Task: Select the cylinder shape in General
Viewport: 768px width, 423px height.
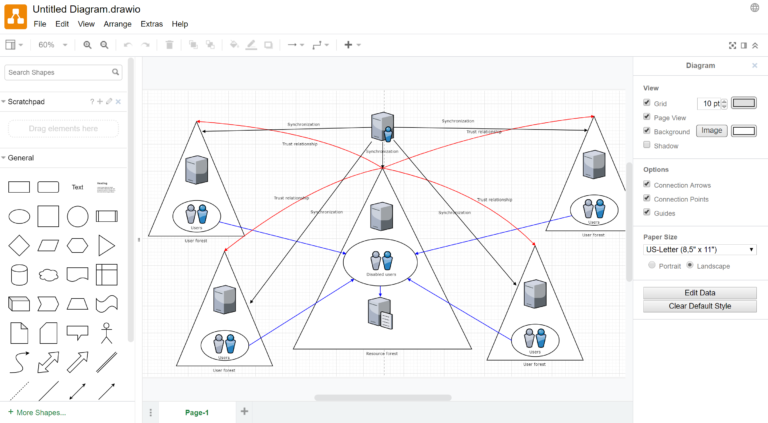Action: (19, 274)
